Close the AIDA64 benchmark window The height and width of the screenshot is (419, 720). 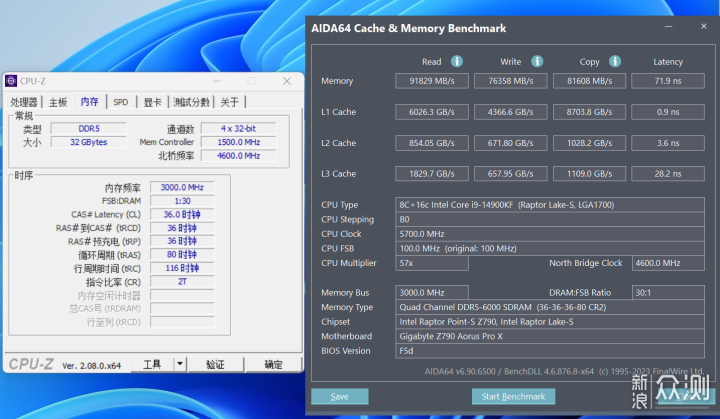coord(703,27)
